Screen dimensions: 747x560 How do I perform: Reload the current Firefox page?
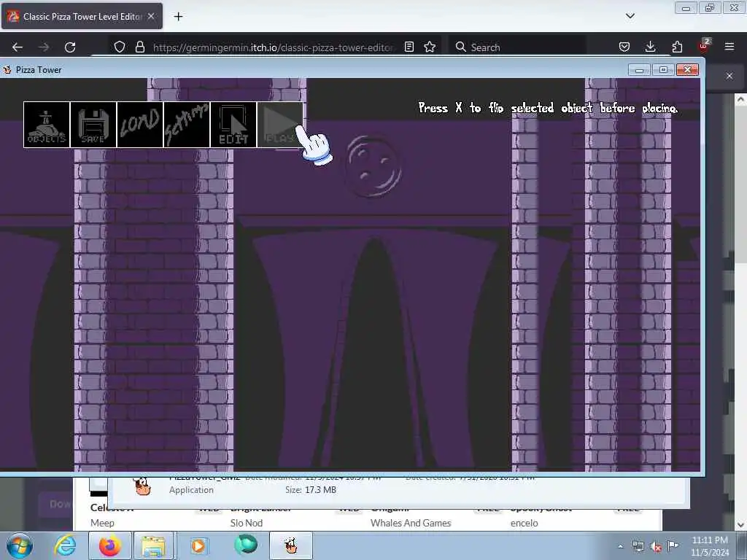(x=70, y=47)
